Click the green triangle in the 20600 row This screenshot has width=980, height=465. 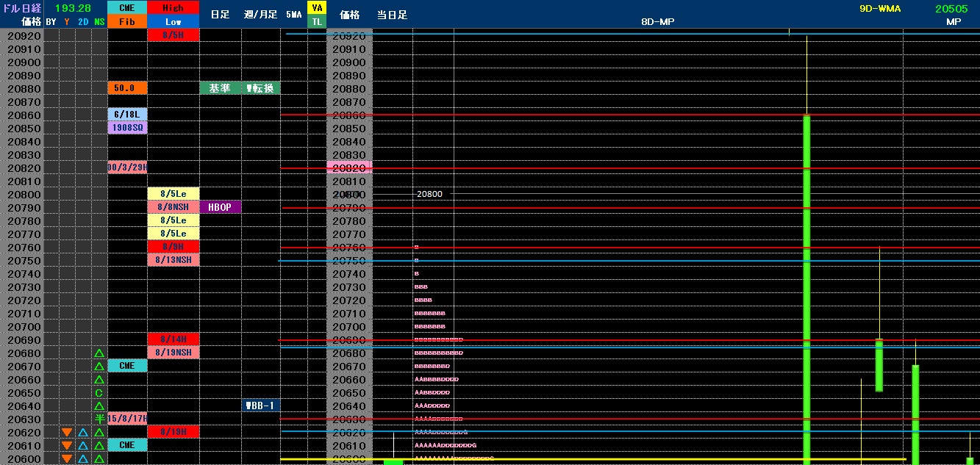coord(99,459)
